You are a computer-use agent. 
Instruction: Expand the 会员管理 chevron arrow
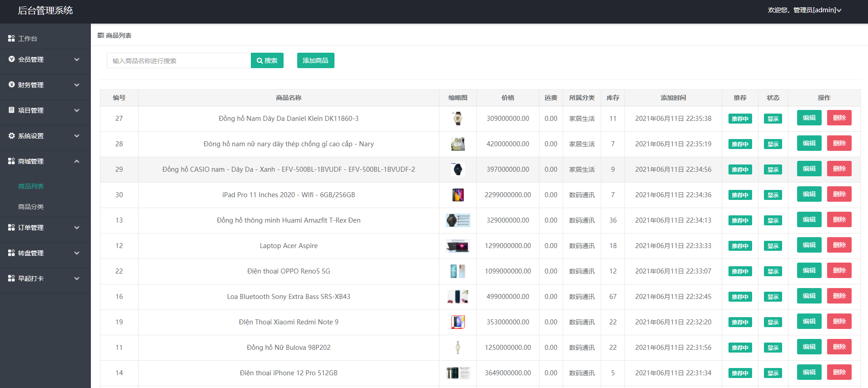pos(77,60)
